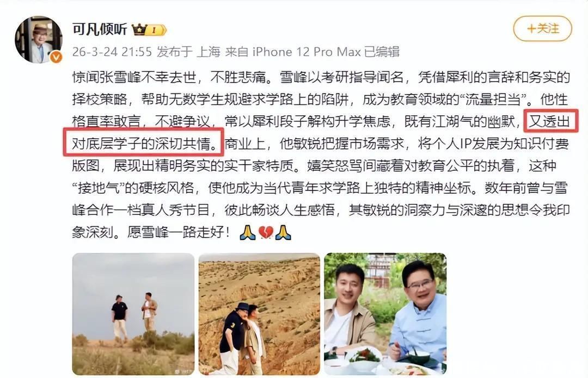
Task: Click the last praying hands emoji
Action: point(283,232)
